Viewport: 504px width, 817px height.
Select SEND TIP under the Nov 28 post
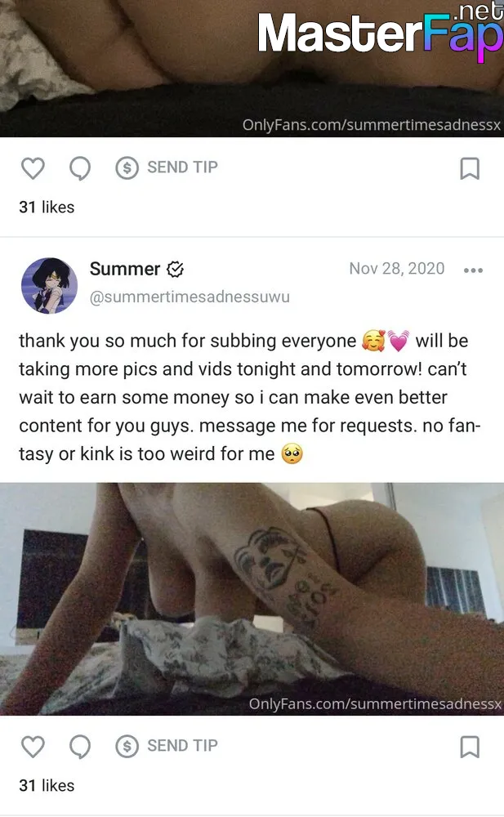[182, 746]
